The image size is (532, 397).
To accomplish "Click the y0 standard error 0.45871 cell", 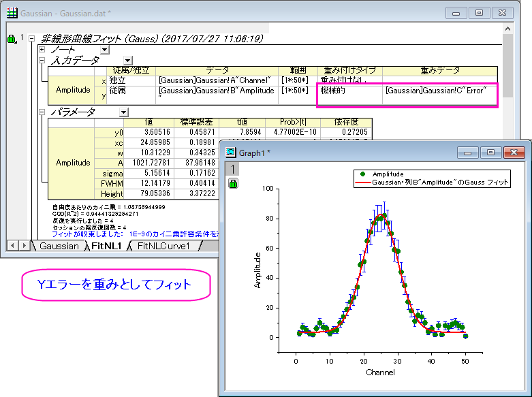I will pyautogui.click(x=196, y=132).
